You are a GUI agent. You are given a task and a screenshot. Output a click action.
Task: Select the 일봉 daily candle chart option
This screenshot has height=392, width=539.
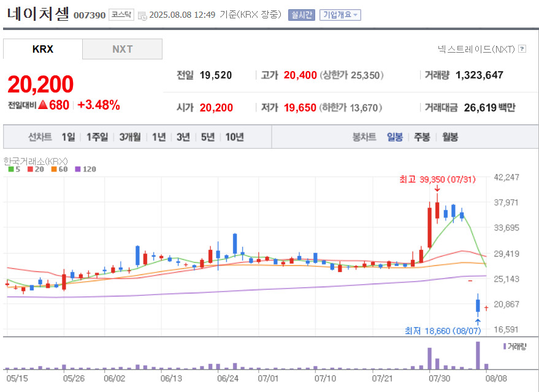click(x=395, y=137)
